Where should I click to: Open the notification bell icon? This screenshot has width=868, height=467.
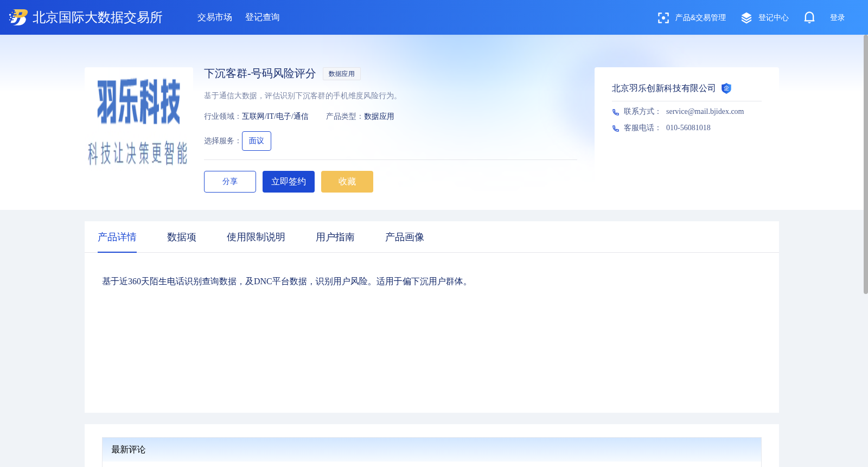point(809,17)
